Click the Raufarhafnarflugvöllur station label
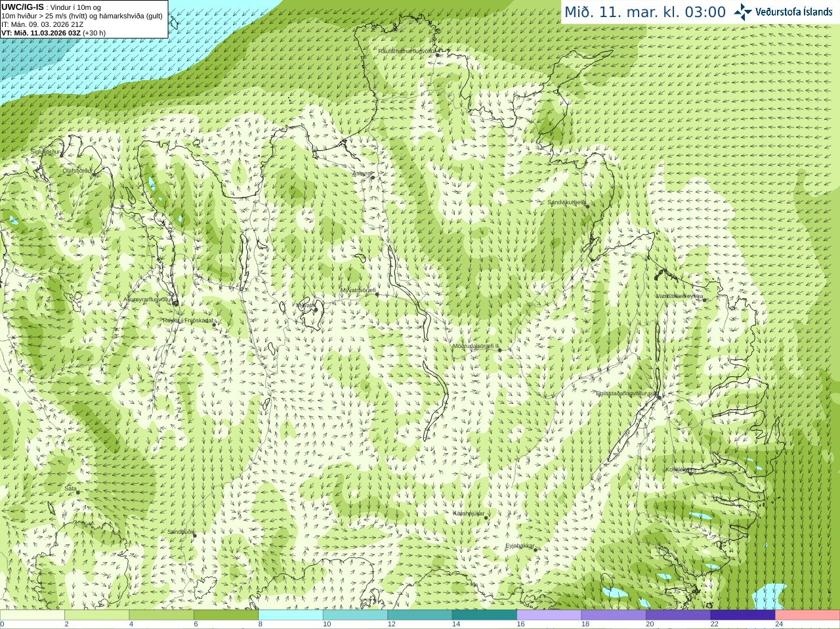This screenshot has height=629, width=840. click(407, 51)
